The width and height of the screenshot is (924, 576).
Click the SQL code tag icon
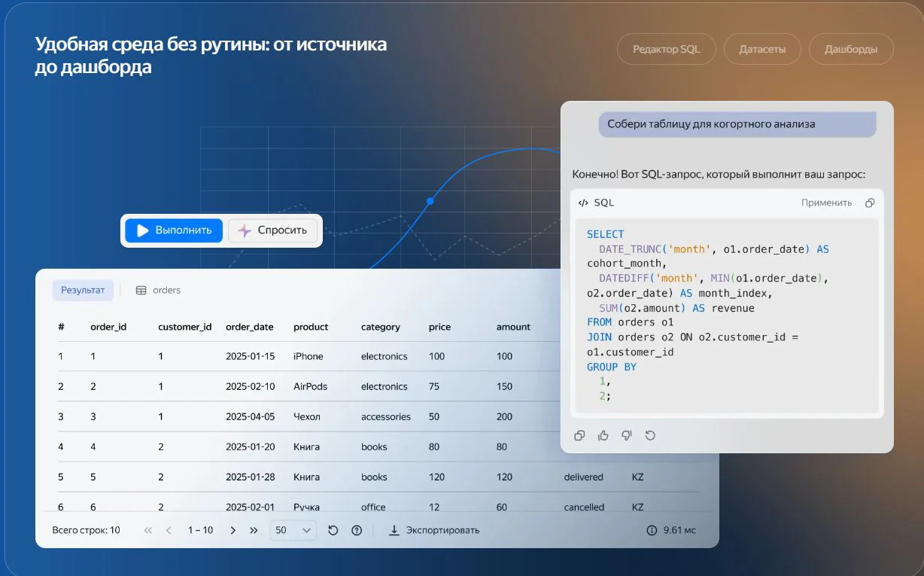click(583, 203)
